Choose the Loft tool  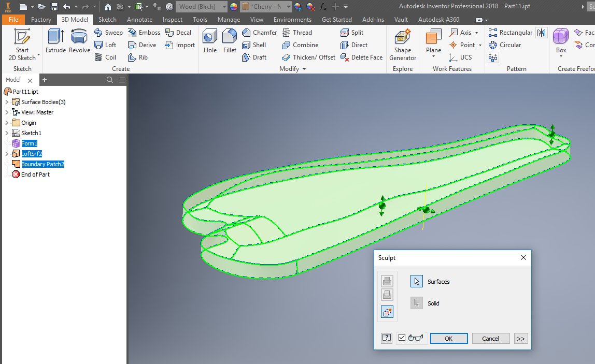(x=105, y=45)
